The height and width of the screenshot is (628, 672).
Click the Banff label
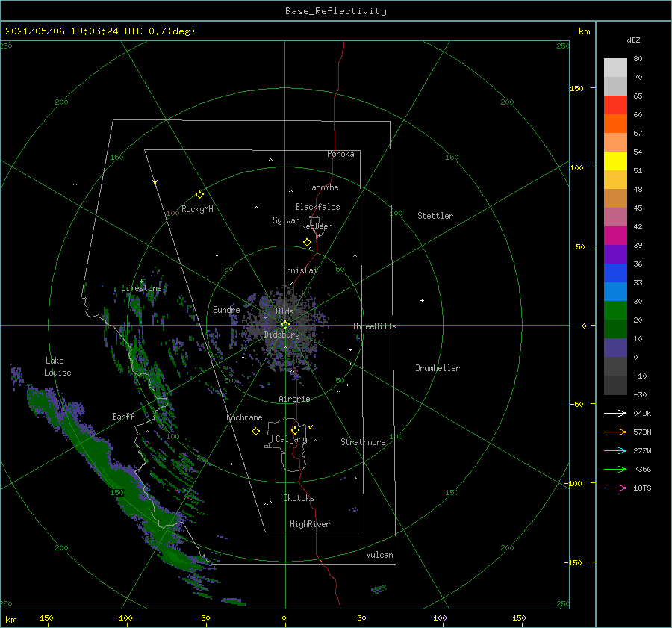point(123,416)
